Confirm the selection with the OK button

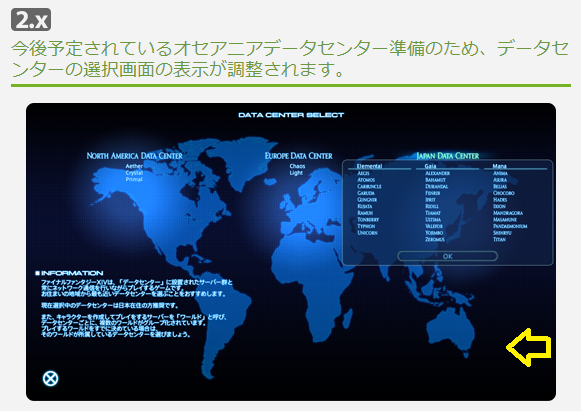pyautogui.click(x=447, y=256)
